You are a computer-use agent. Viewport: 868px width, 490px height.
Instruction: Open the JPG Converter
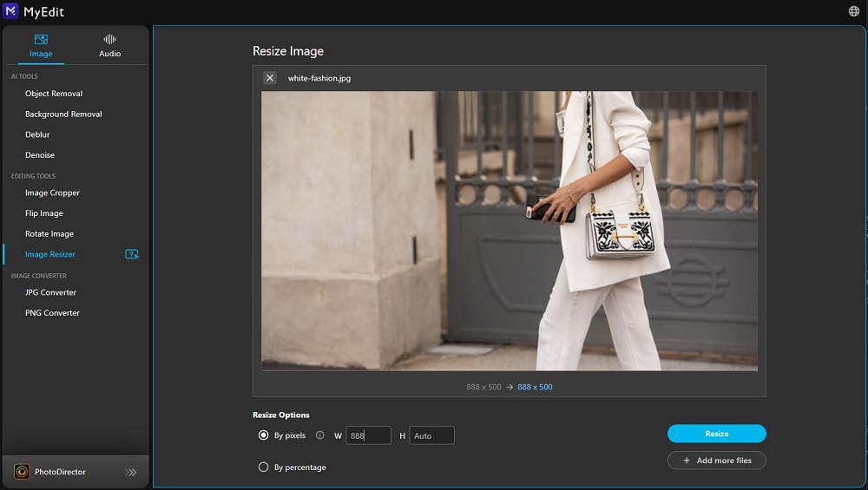tap(50, 292)
